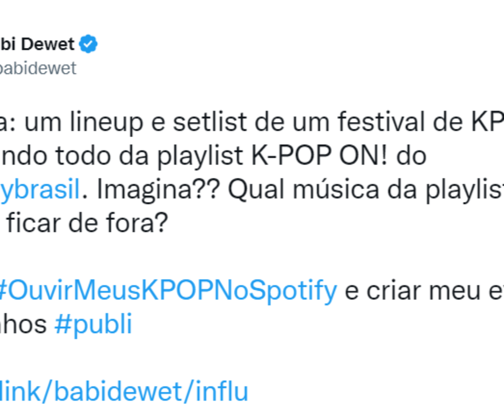The width and height of the screenshot is (504, 420).
Task: Click the "ficar de fora?" text
Action: coord(87,223)
